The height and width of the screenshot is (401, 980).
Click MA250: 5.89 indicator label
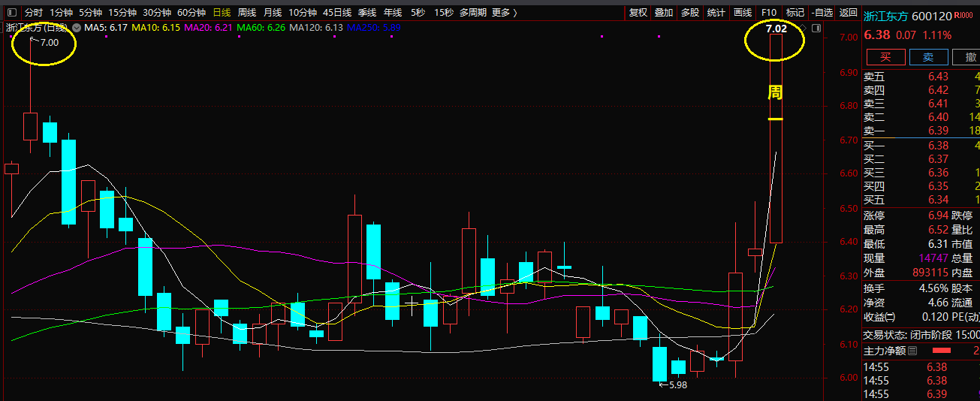point(374,28)
